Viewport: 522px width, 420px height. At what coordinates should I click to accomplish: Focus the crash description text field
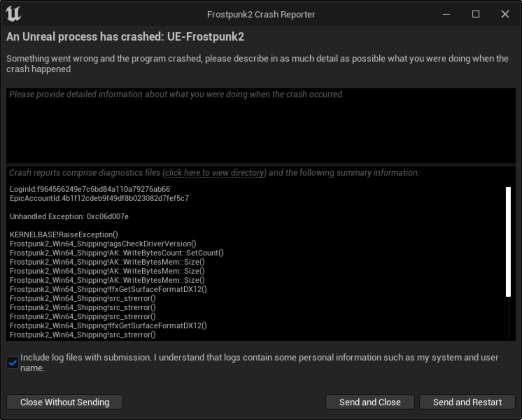coord(261,126)
